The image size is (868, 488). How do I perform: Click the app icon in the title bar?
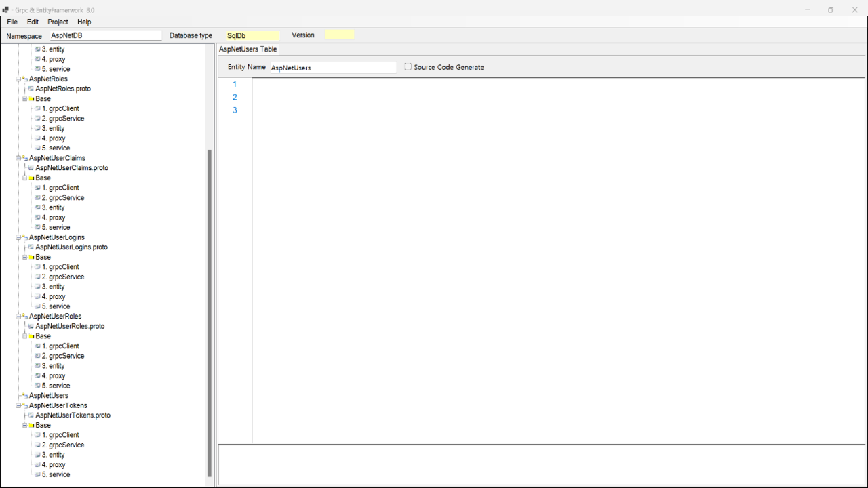point(6,10)
